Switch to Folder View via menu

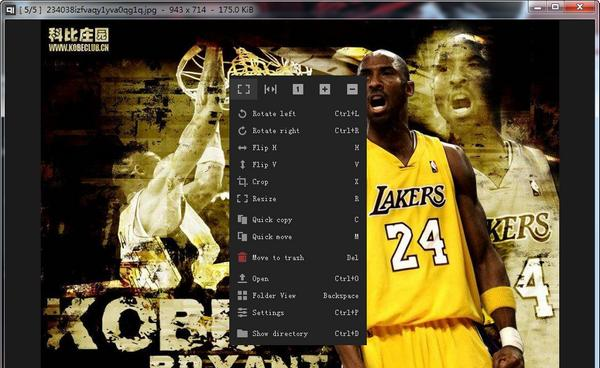298,295
